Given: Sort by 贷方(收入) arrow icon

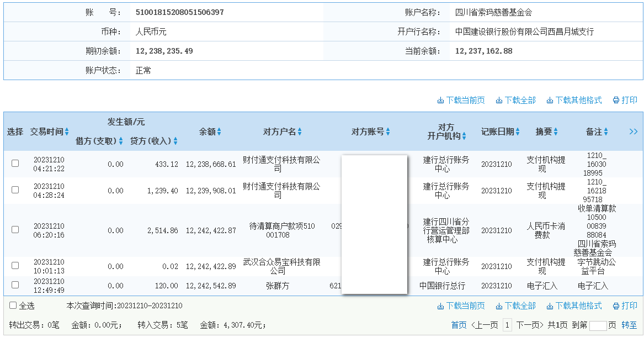Looking at the screenshot, I should click(x=175, y=141).
